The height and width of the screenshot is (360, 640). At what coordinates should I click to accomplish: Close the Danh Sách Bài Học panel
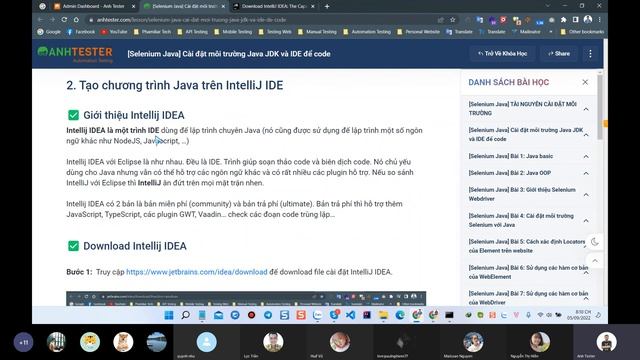pos(585,82)
